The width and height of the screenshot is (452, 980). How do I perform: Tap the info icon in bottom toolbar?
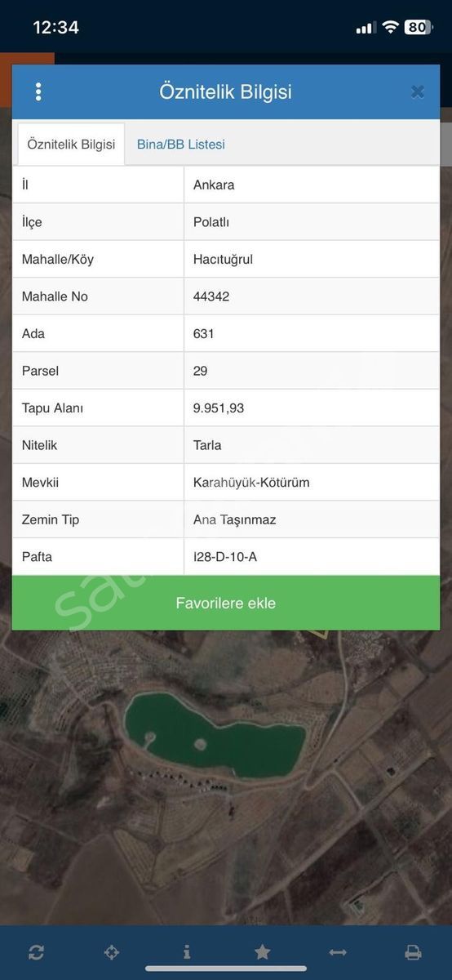tap(187, 952)
